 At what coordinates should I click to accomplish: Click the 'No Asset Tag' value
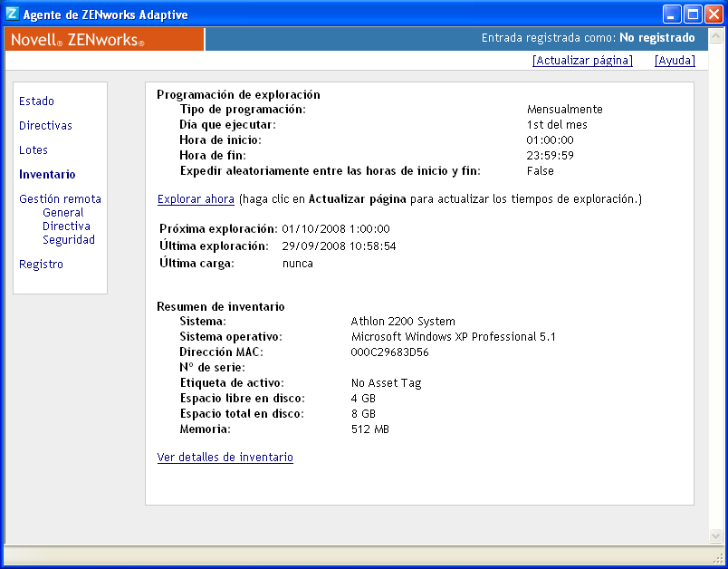[387, 383]
